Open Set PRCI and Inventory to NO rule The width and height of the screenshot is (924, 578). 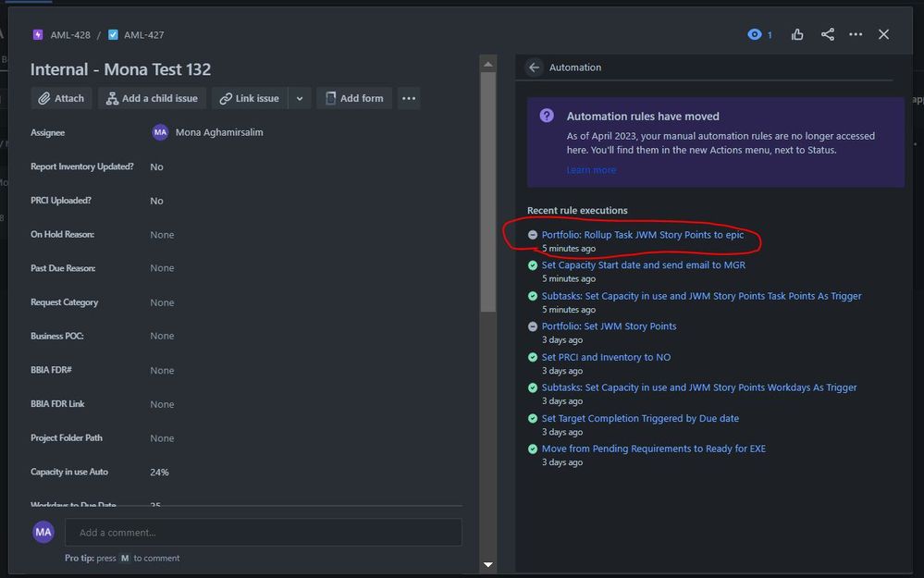coord(606,357)
